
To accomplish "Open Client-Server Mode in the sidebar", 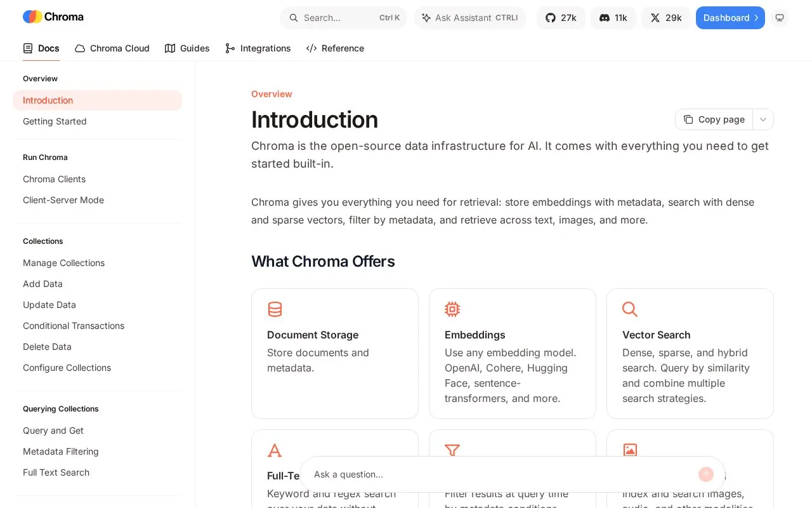I will (97, 200).
